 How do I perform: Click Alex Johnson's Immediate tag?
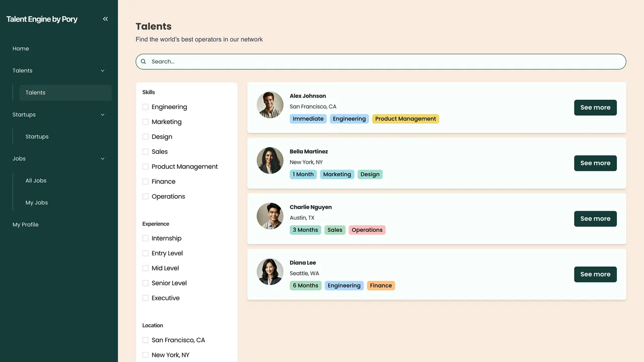pos(308,119)
